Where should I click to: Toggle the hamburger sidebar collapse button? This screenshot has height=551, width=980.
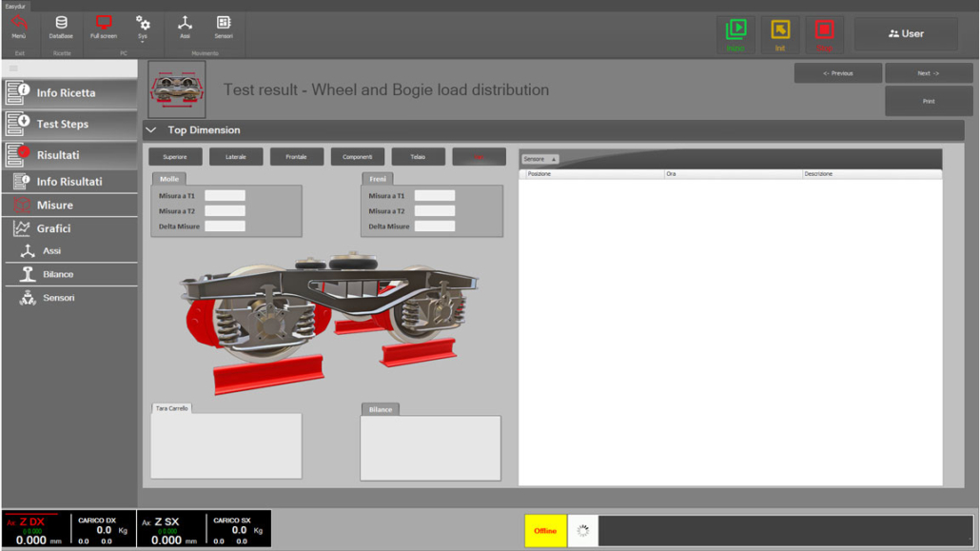coord(13,69)
